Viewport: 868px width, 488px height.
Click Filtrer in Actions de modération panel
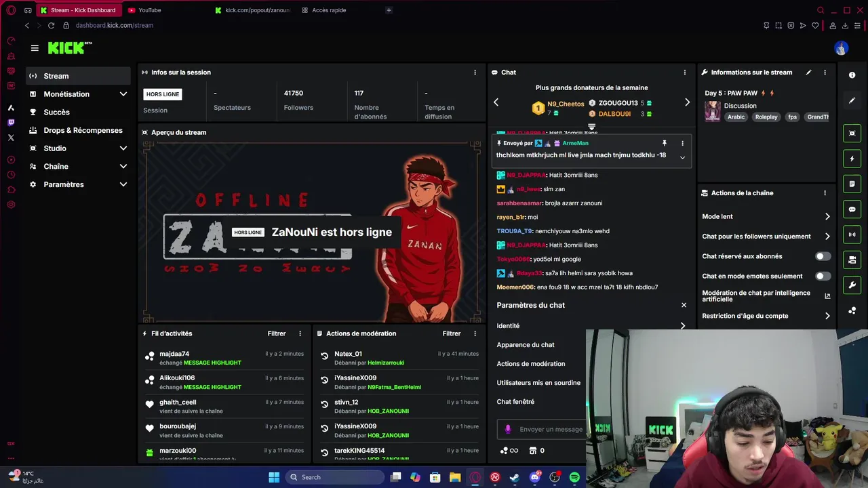click(x=452, y=333)
